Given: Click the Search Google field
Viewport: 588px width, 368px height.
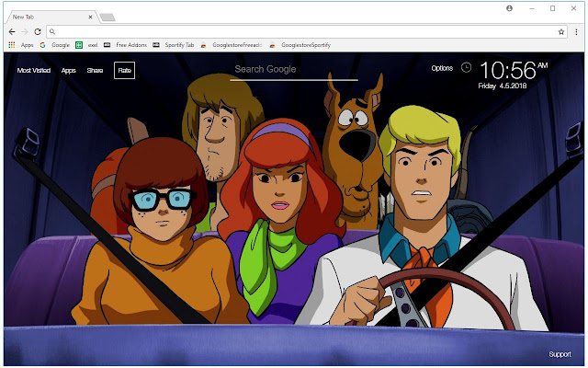Looking at the screenshot, I should (294, 70).
